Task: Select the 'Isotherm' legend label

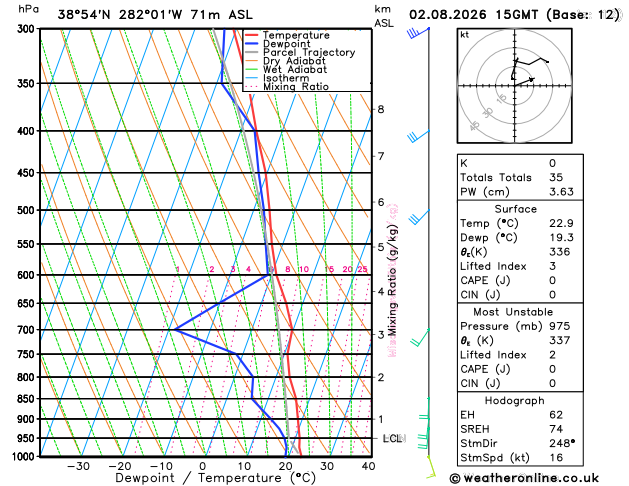Action: (x=286, y=78)
